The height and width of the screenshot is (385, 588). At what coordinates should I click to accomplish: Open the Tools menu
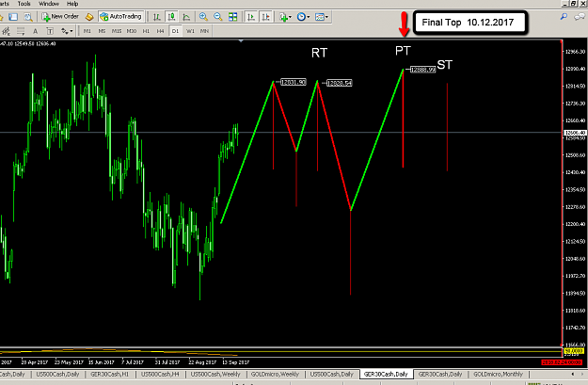pos(24,4)
